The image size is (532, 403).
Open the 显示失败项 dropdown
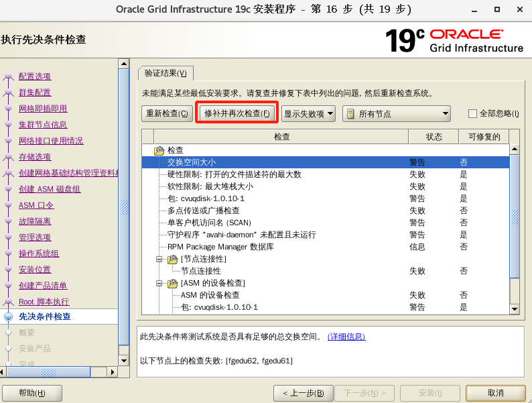click(x=308, y=114)
